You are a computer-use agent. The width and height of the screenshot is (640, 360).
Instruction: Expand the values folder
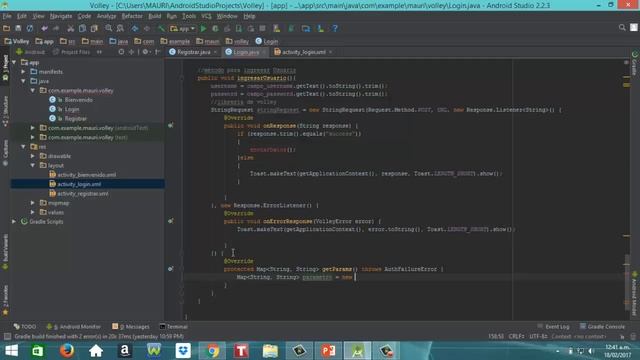pyautogui.click(x=33, y=212)
